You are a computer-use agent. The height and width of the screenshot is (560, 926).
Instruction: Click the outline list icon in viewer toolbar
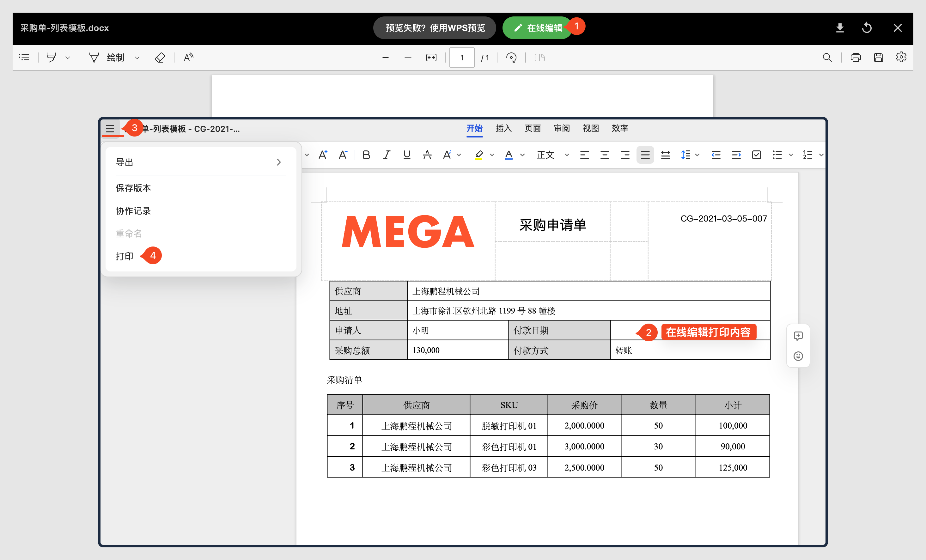click(24, 58)
